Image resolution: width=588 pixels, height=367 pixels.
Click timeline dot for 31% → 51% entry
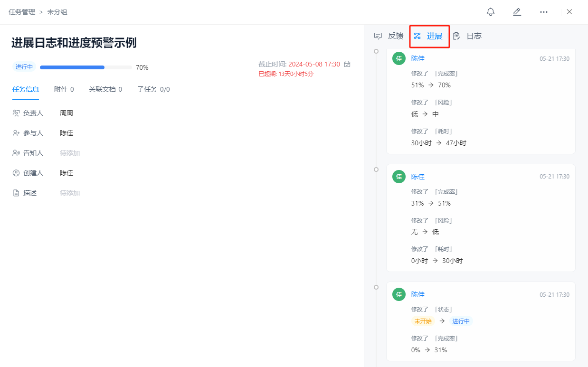click(376, 169)
